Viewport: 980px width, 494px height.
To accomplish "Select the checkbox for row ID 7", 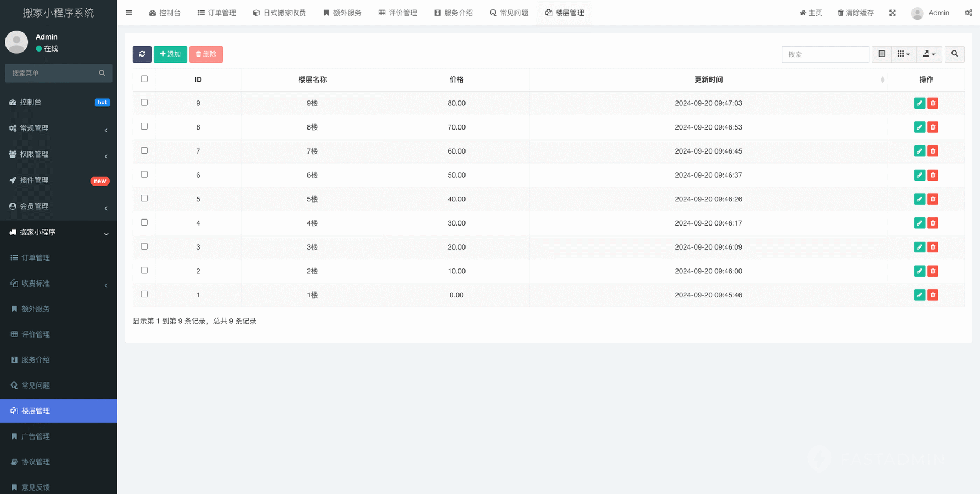I will pos(144,150).
